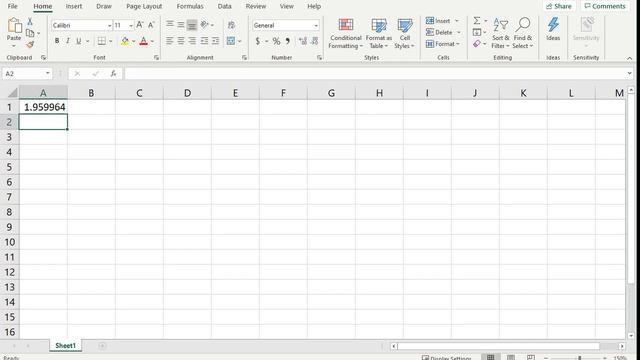Apply the yellow Fill Color bucket
Viewport: 640px width, 360px height.
[x=125, y=41]
